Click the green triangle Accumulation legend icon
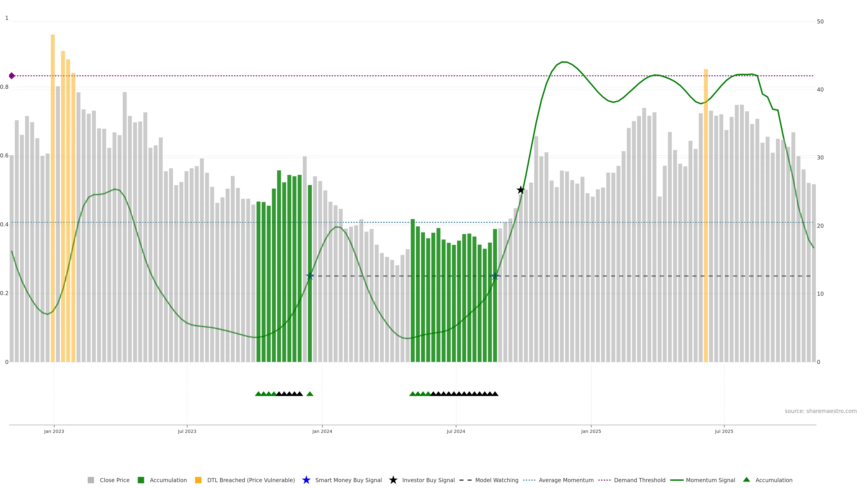The height and width of the screenshot is (488, 868). click(746, 480)
